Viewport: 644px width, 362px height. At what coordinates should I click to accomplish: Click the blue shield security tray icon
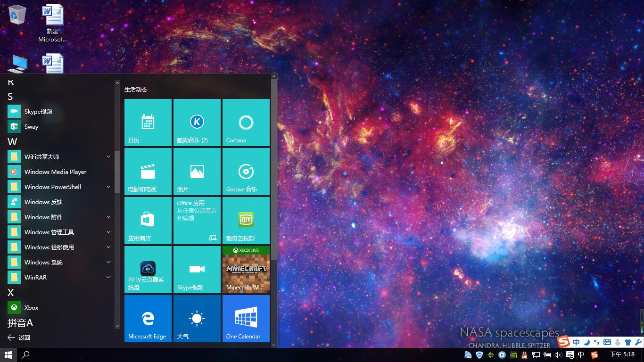point(479,355)
